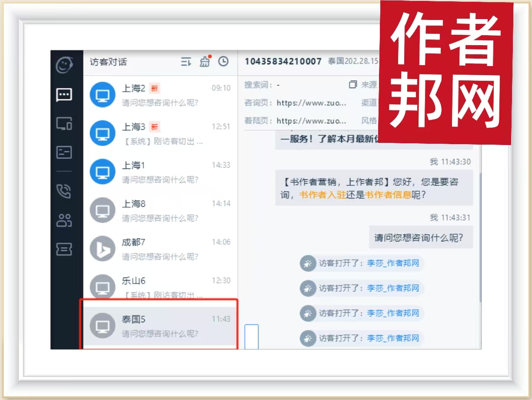Screen dimensions: 532x400
Task: Open the history clock icon
Action: [223, 62]
